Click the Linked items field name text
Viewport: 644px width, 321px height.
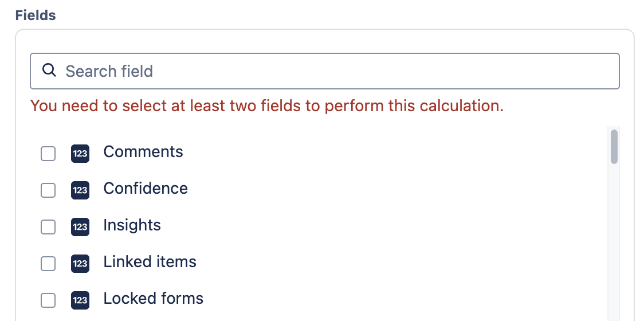(x=150, y=262)
